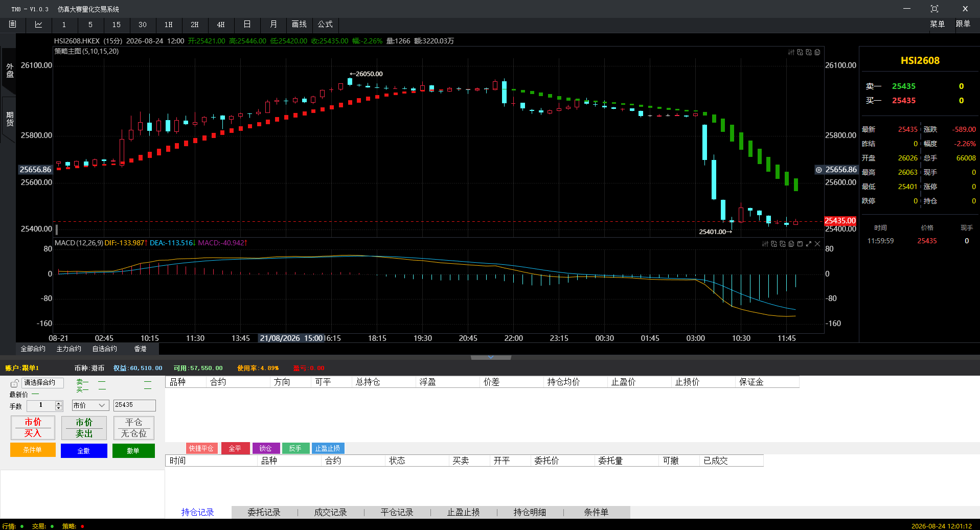Click the red 全平 button
Screen dimensions: 980x530
tap(235, 448)
